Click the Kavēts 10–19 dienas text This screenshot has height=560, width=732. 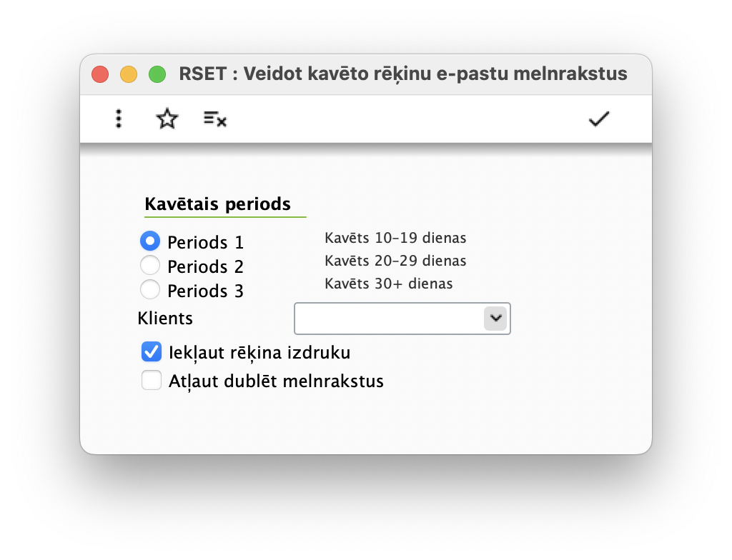pos(395,238)
